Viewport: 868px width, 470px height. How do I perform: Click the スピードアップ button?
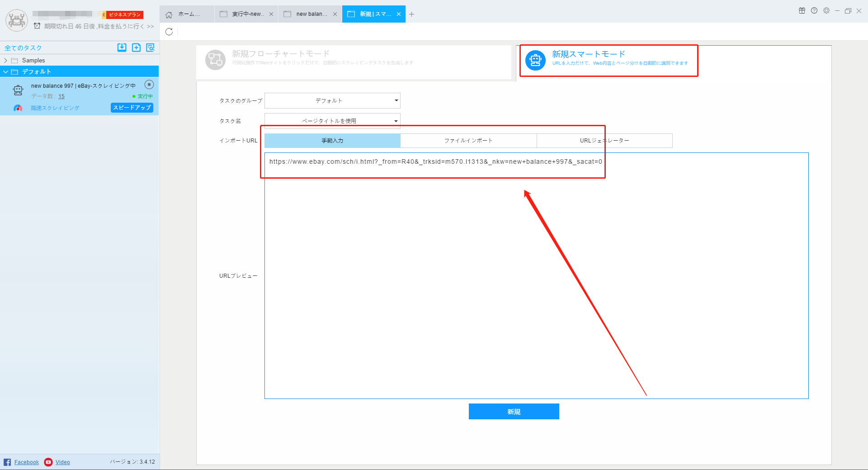[x=132, y=108]
